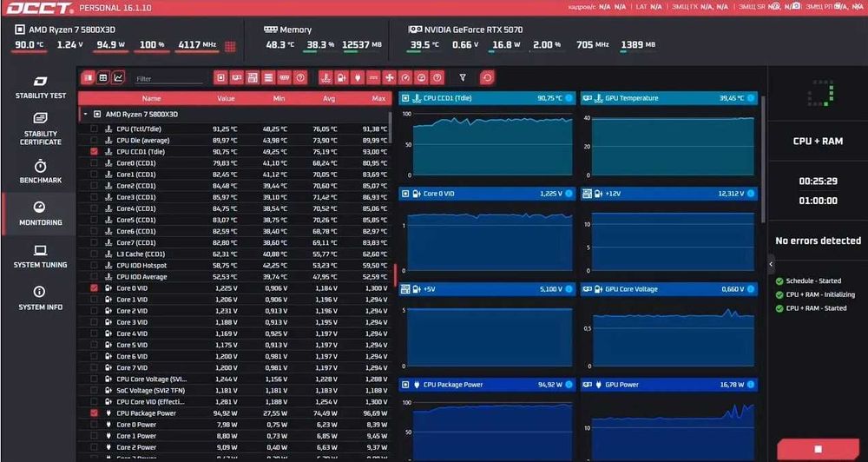Viewport: 868px width, 462px height.
Task: Sort table by Min column header
Action: [279, 99]
